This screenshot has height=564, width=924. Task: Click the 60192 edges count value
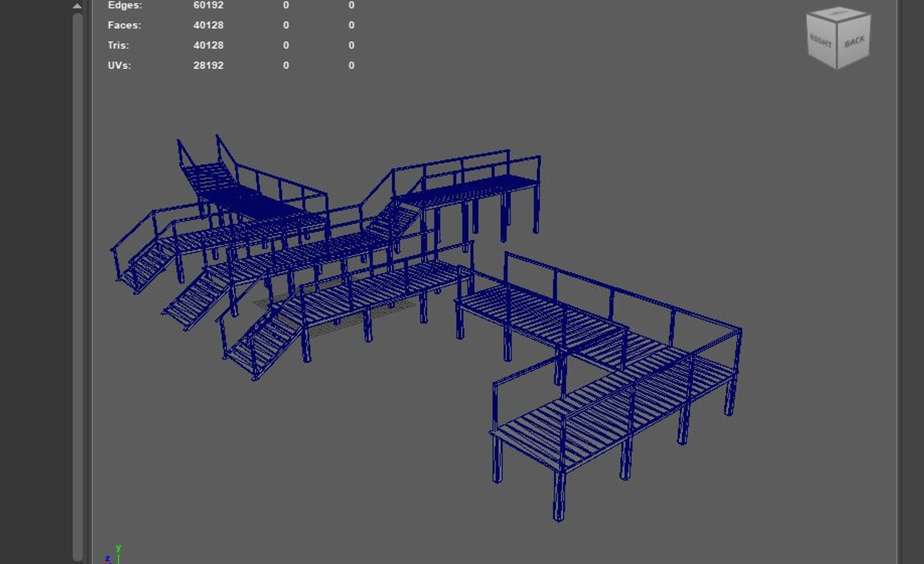coord(208,5)
